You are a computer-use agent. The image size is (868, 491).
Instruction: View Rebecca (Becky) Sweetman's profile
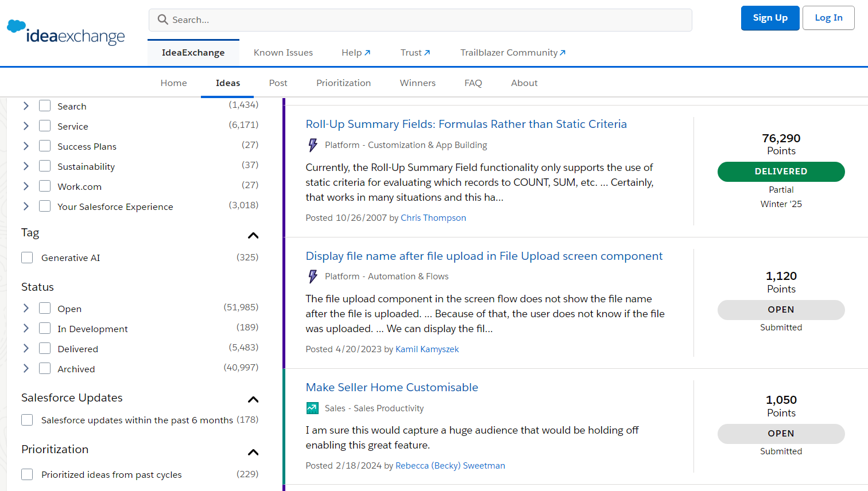pos(450,466)
